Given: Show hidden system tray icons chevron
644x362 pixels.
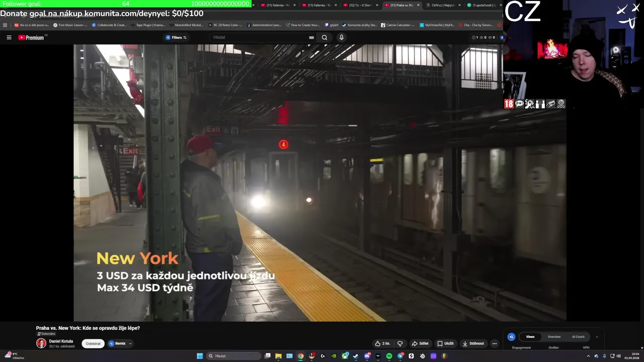Looking at the screenshot, I should point(588,356).
